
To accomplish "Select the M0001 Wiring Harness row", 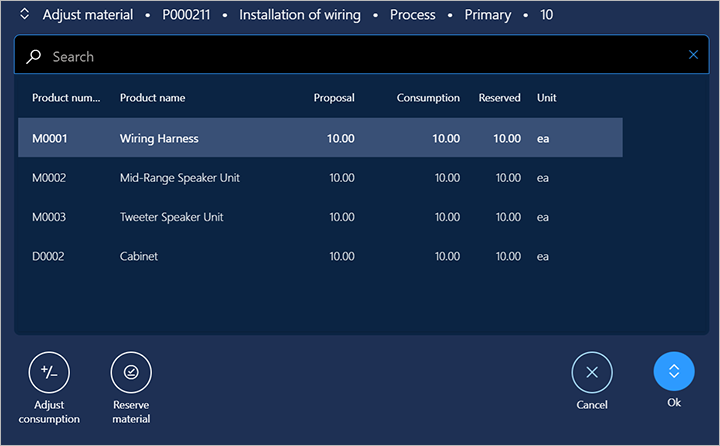I will pos(320,138).
